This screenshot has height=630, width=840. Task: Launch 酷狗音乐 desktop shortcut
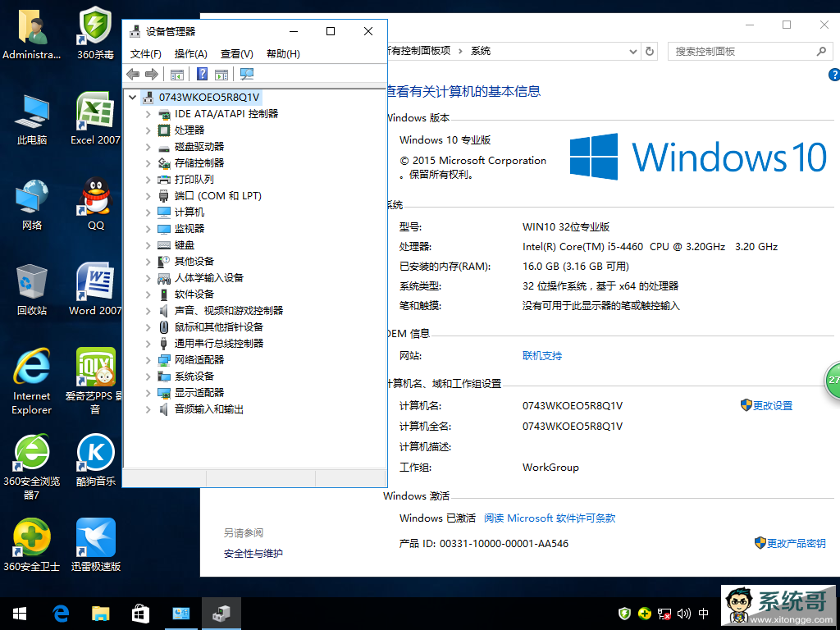(x=95, y=459)
